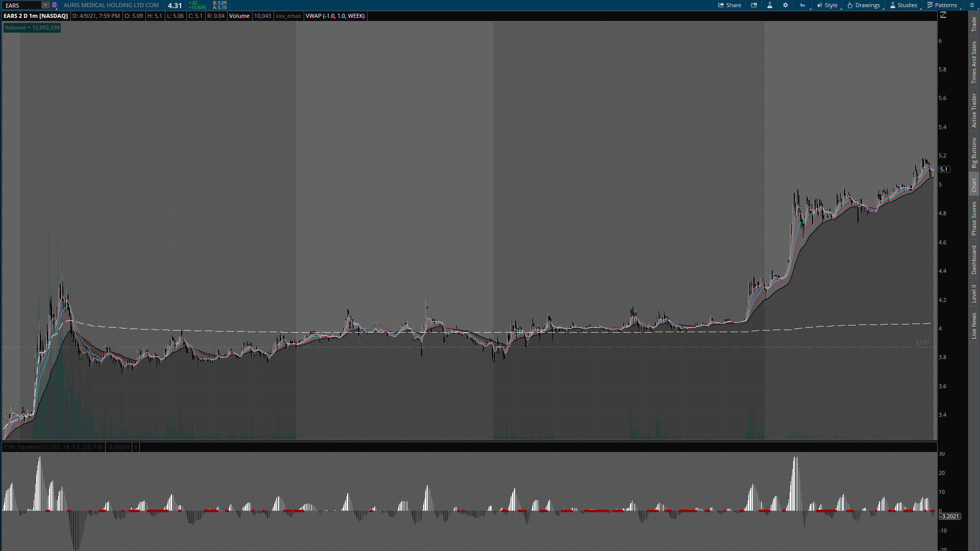This screenshot has height=551, width=980.
Task: Open the Drawings tools menu
Action: 864,5
